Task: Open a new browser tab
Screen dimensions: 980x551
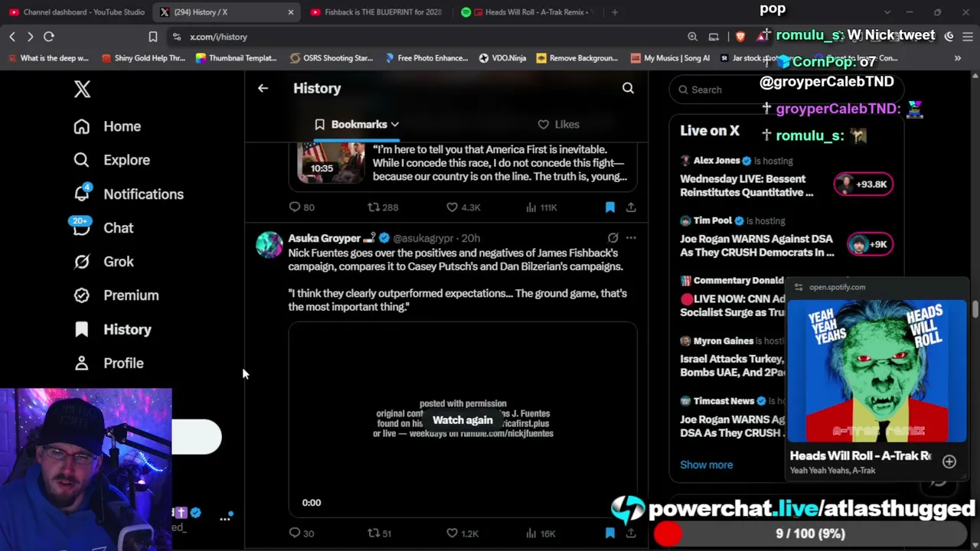Action: (x=615, y=12)
